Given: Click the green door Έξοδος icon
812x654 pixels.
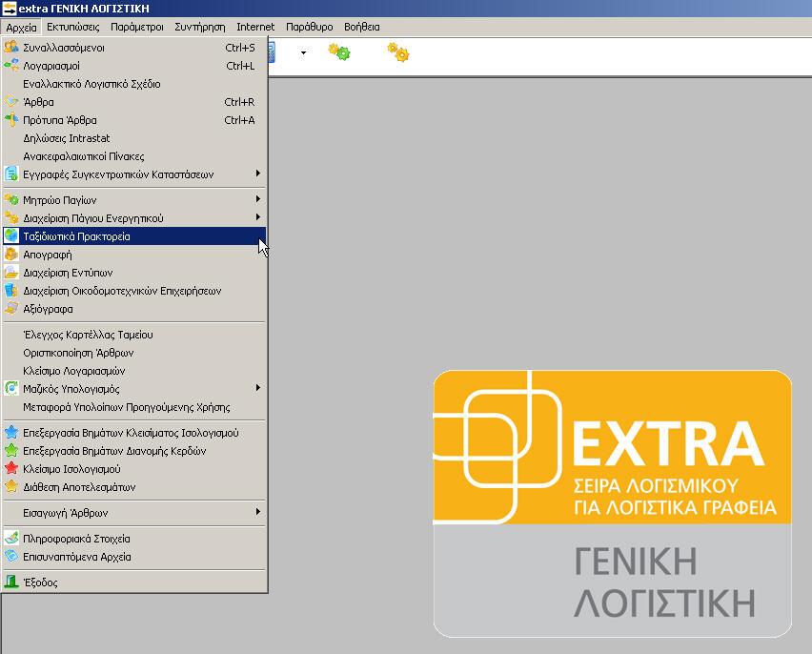Looking at the screenshot, I should tap(11, 582).
